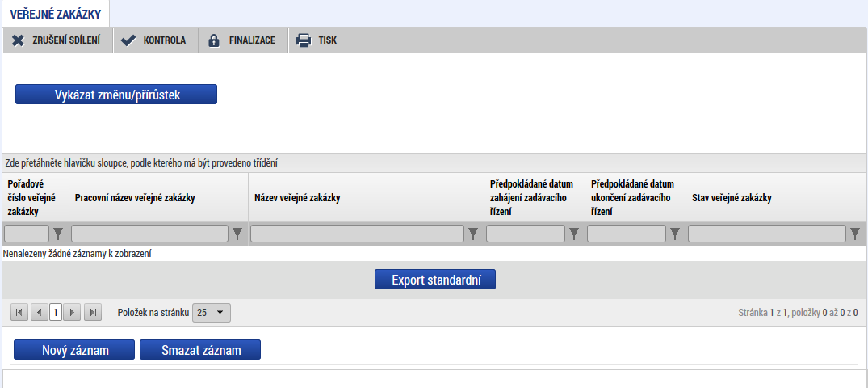Screen dimensions: 868x388
Task: Click the Nový záznam button
Action: pos(73,349)
